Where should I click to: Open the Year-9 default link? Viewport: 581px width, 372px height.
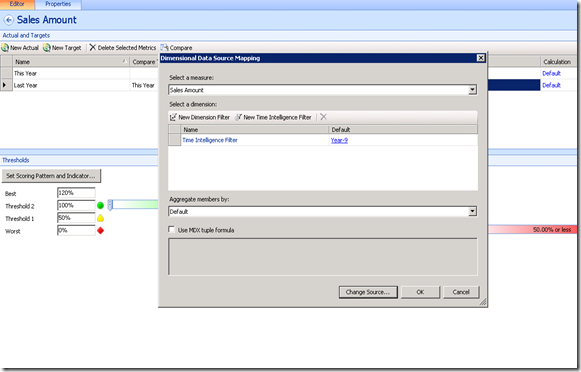coord(339,140)
